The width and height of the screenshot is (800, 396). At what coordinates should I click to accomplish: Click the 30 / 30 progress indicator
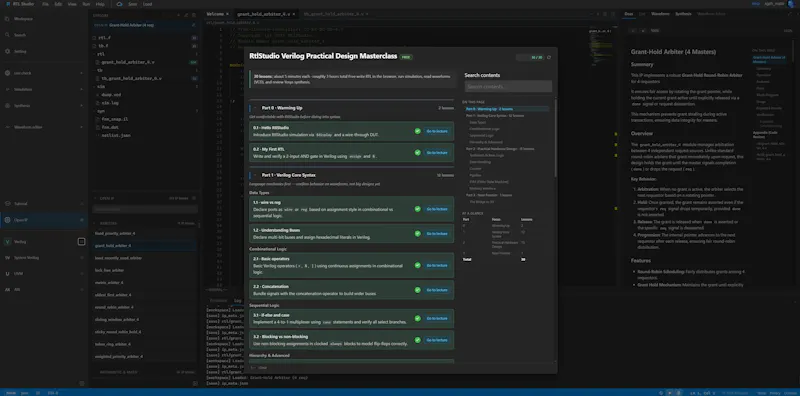pos(531,57)
